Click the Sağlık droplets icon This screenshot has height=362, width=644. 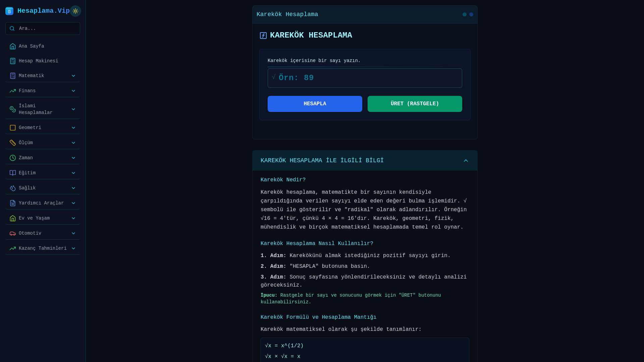13,188
